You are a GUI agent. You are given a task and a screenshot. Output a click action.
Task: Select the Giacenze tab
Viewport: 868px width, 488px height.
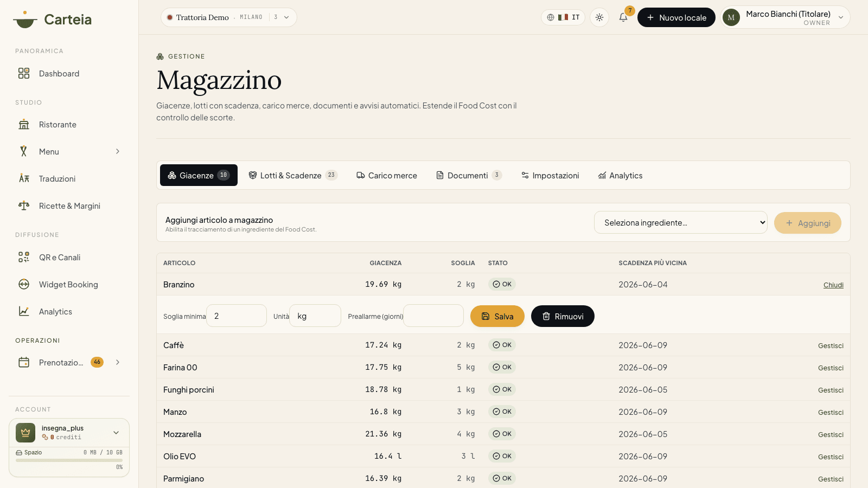[199, 175]
